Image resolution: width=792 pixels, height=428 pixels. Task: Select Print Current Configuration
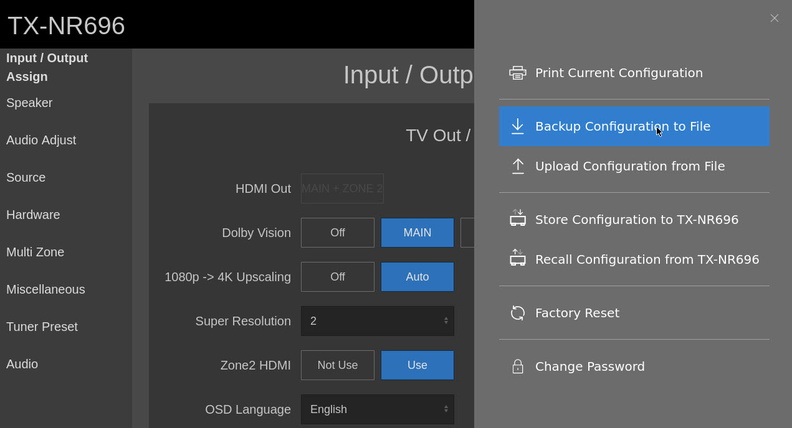tap(634, 73)
